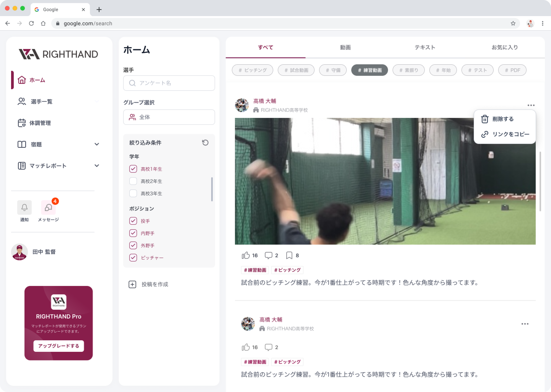Check 高校3年生 checkbox
The height and width of the screenshot is (392, 551).
(x=133, y=193)
